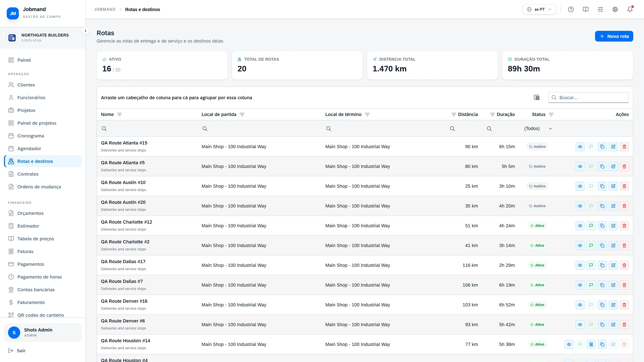Click the column chooser icon beside search
The height and width of the screenshot is (362, 644).
pos(536,97)
